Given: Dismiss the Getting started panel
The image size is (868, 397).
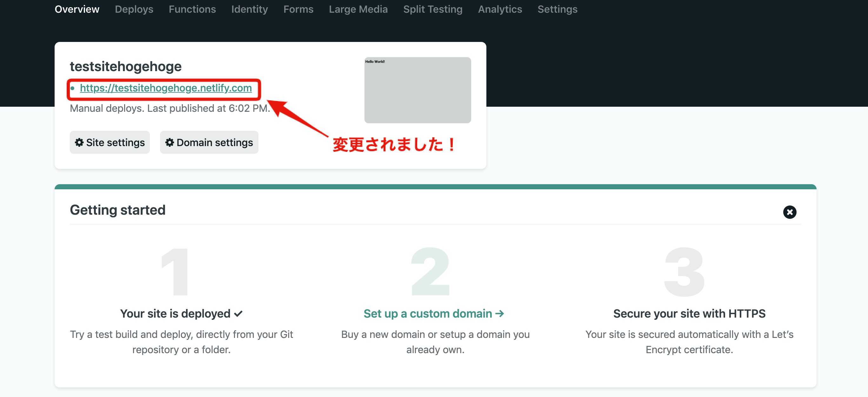Looking at the screenshot, I should click(789, 212).
